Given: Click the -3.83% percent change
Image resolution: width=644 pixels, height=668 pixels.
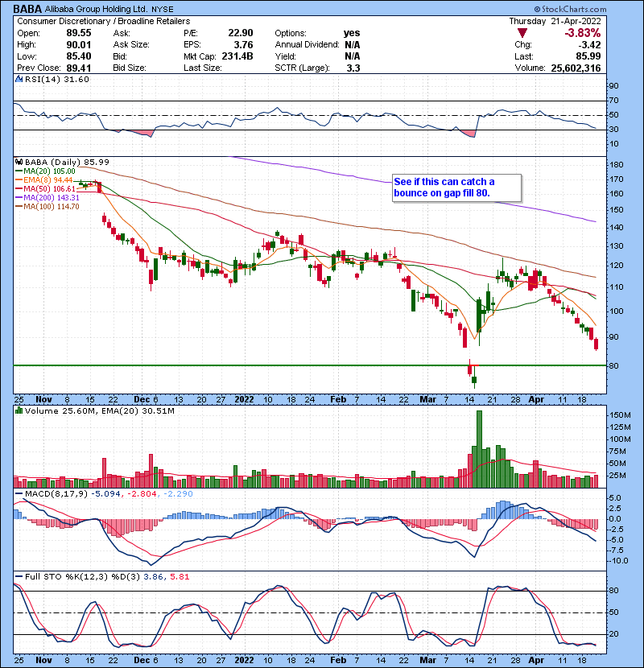Looking at the screenshot, I should coord(583,33).
